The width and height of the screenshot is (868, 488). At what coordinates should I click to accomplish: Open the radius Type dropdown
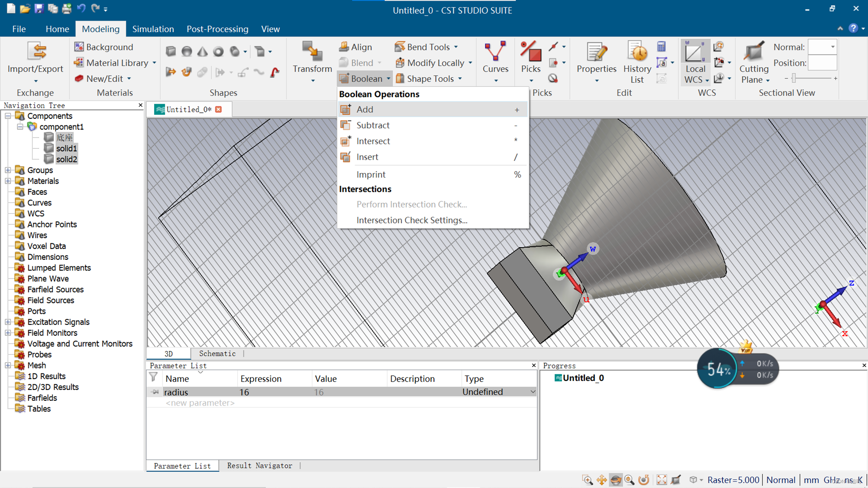533,392
